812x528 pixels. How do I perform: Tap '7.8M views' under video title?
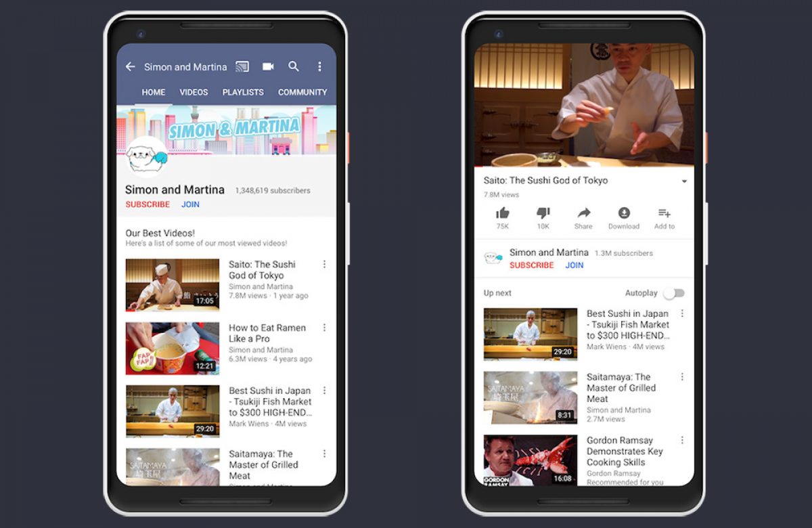[501, 195]
